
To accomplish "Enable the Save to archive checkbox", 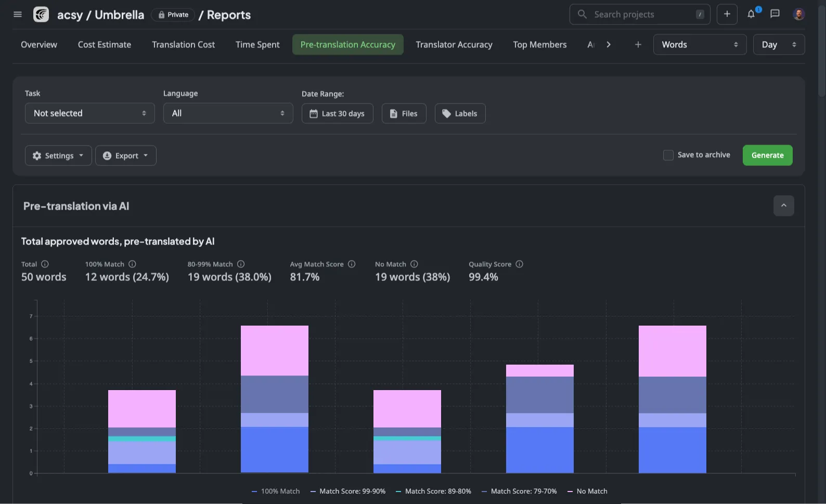I will [x=668, y=155].
